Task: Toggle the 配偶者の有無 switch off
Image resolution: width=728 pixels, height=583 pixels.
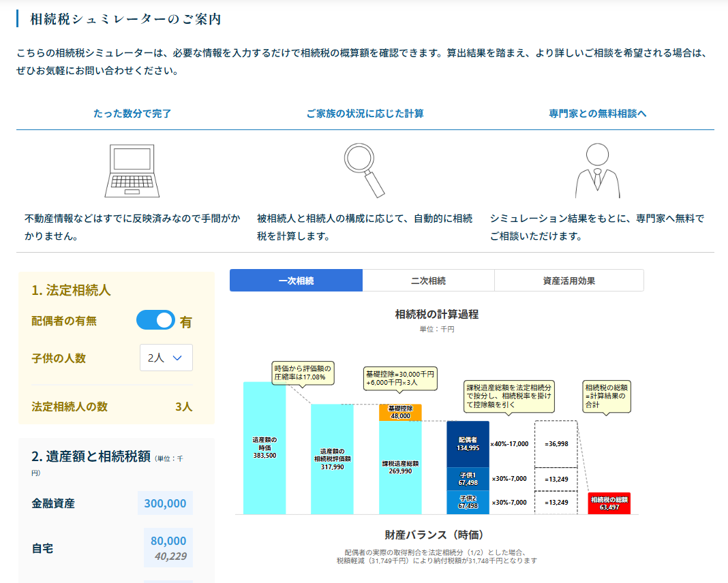Action: click(155, 320)
